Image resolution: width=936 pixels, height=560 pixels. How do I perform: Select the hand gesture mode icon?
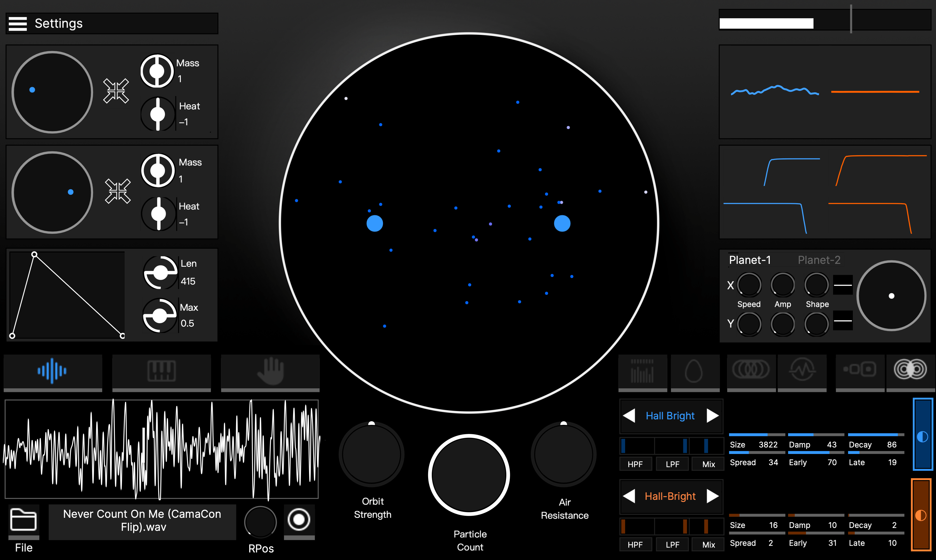tap(270, 371)
